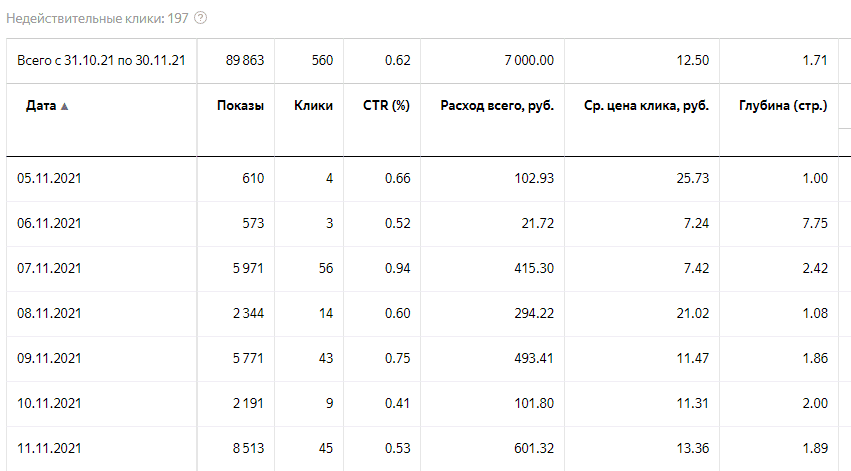Click Ср. цена клика, руб. column header

click(x=645, y=106)
